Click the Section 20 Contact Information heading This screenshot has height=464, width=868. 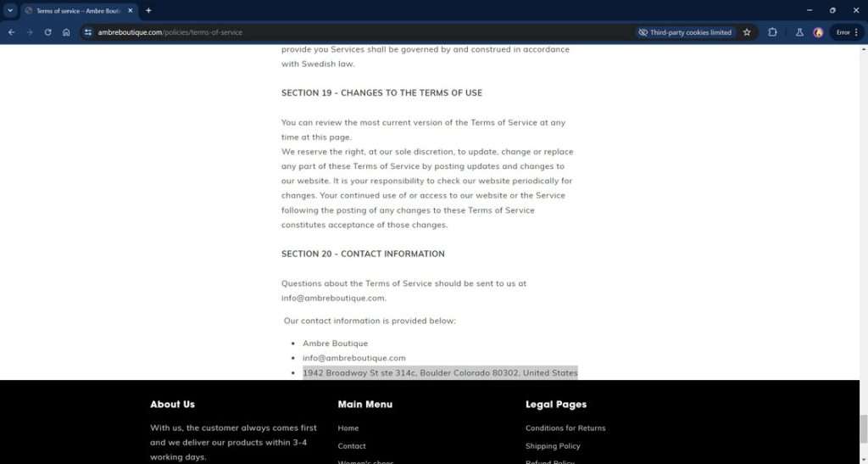pyautogui.click(x=363, y=254)
